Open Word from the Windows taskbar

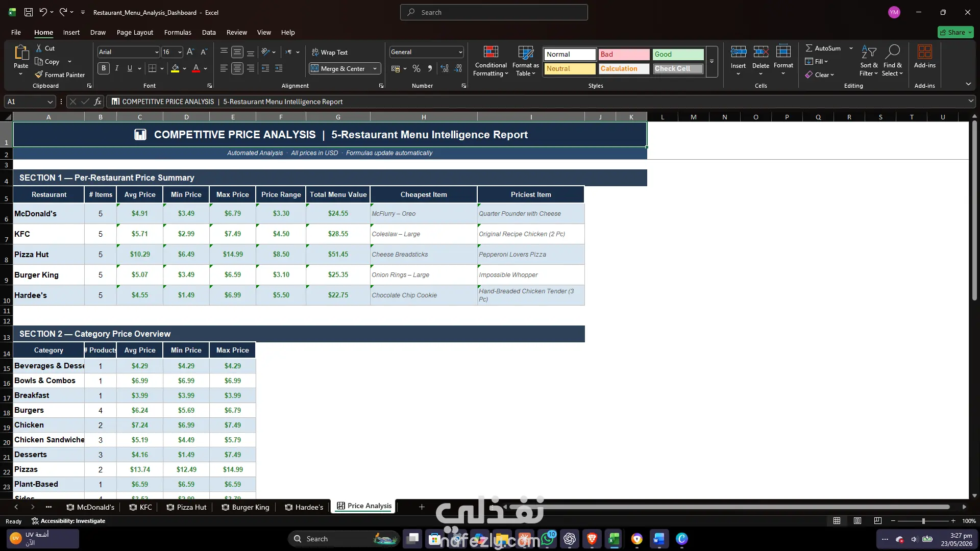click(x=658, y=539)
